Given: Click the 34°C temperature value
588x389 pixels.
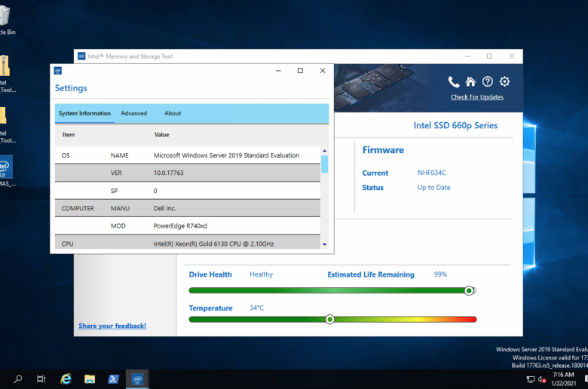Looking at the screenshot, I should (256, 308).
